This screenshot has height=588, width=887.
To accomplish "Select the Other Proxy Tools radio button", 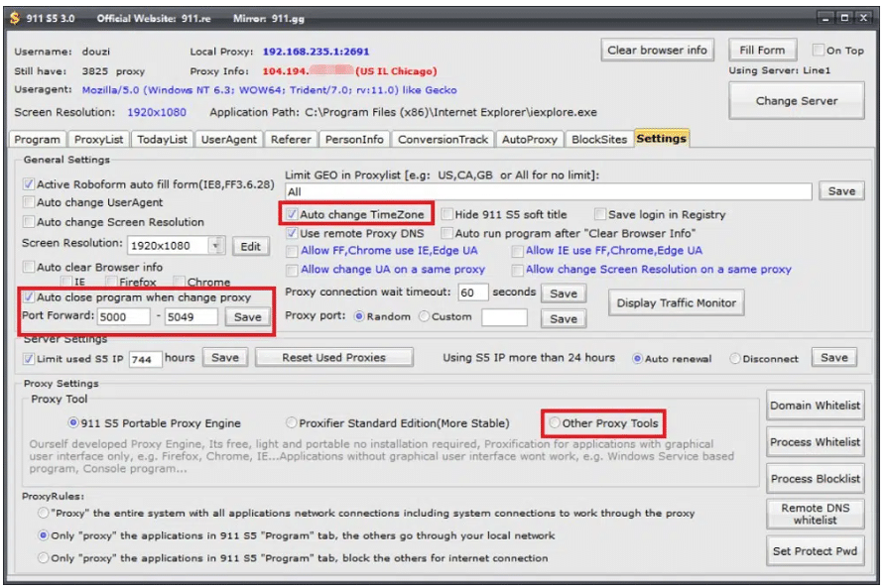I will tap(555, 423).
